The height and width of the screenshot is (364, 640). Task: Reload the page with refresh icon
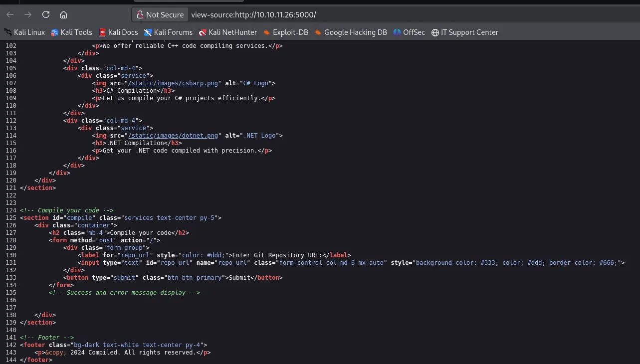46,14
